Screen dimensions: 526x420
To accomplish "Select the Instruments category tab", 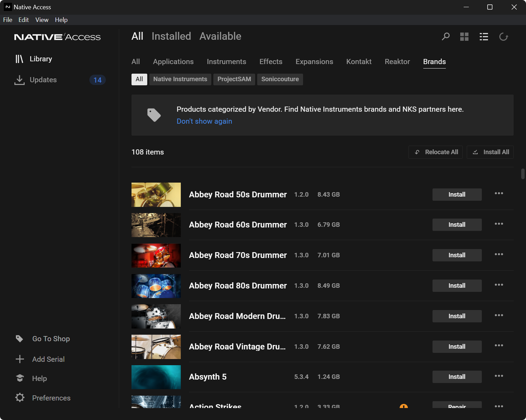I will [x=226, y=62].
